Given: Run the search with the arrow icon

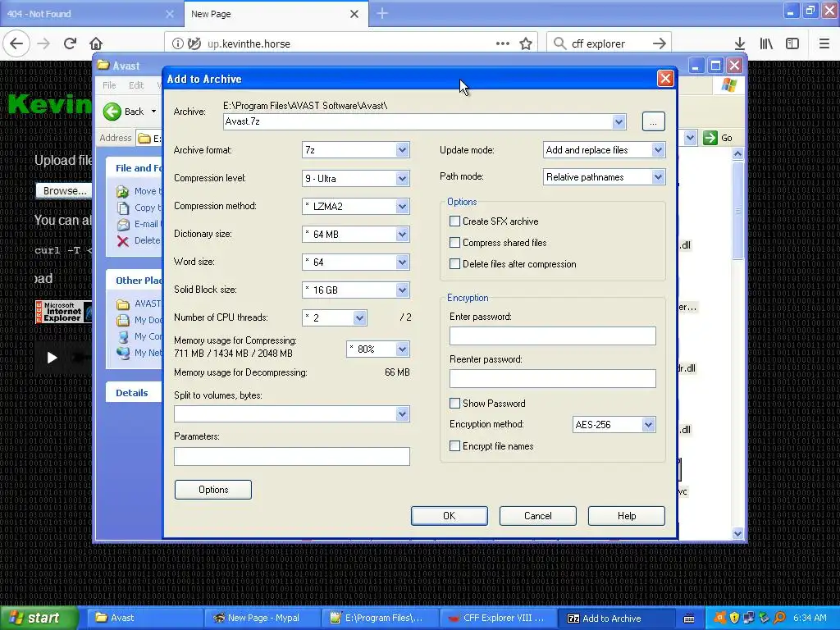Looking at the screenshot, I should pyautogui.click(x=659, y=43).
